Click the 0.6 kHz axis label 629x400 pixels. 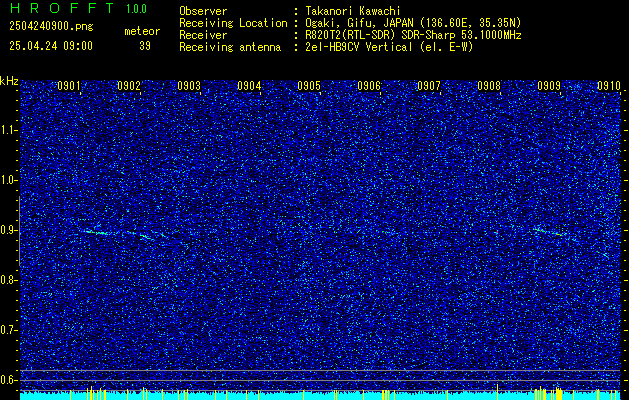pos(8,380)
